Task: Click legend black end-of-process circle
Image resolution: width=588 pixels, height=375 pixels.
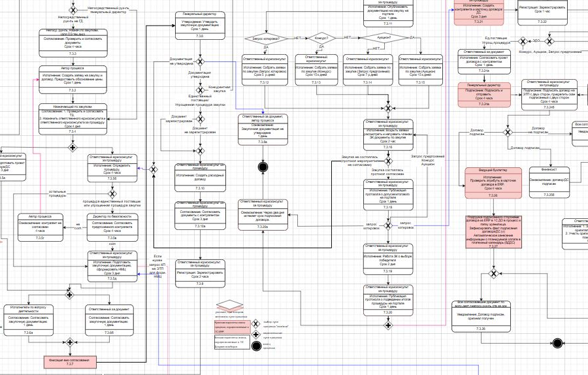Action: [x=257, y=346]
